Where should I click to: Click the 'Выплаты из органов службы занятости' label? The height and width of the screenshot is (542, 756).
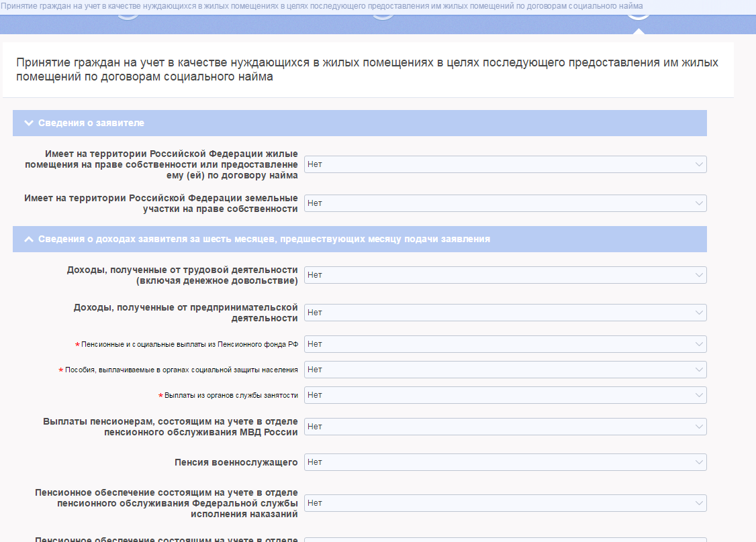coord(231,395)
